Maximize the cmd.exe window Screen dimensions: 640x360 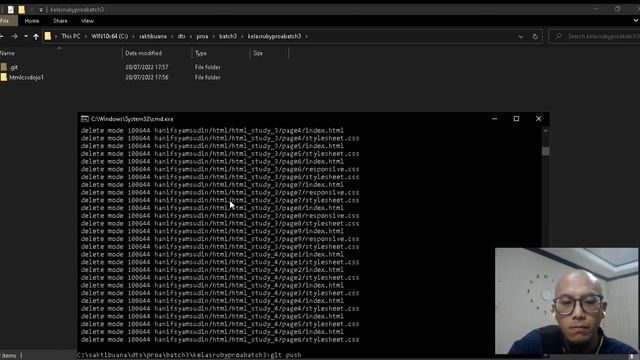click(516, 119)
